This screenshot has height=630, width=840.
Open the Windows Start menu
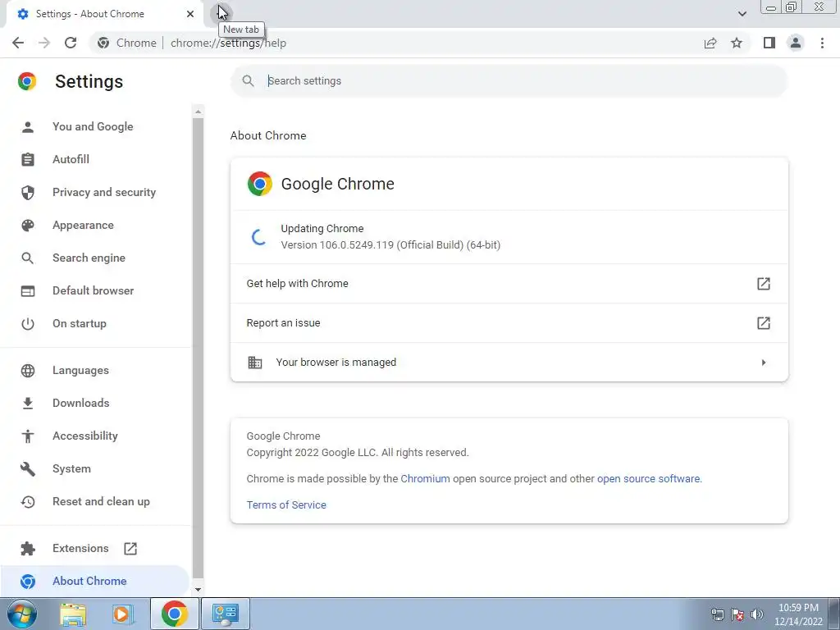point(21,614)
